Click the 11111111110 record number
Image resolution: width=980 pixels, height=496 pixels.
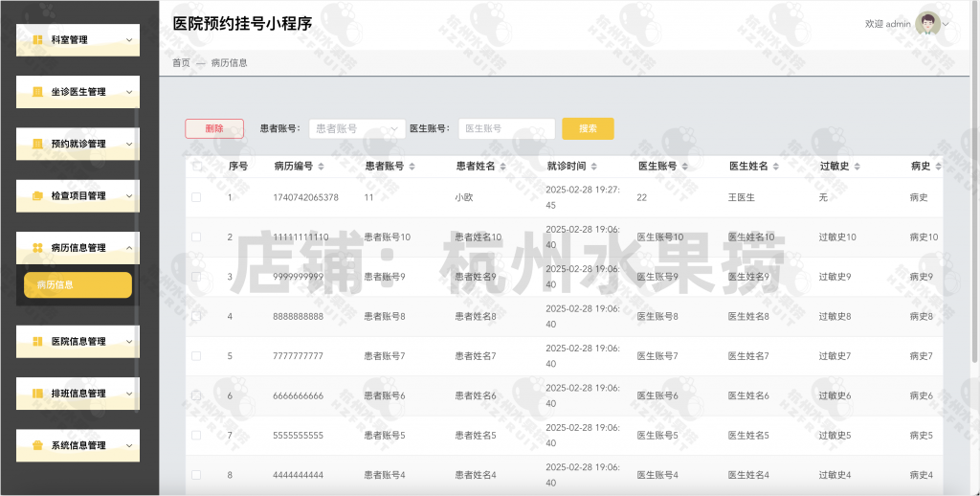(x=301, y=237)
